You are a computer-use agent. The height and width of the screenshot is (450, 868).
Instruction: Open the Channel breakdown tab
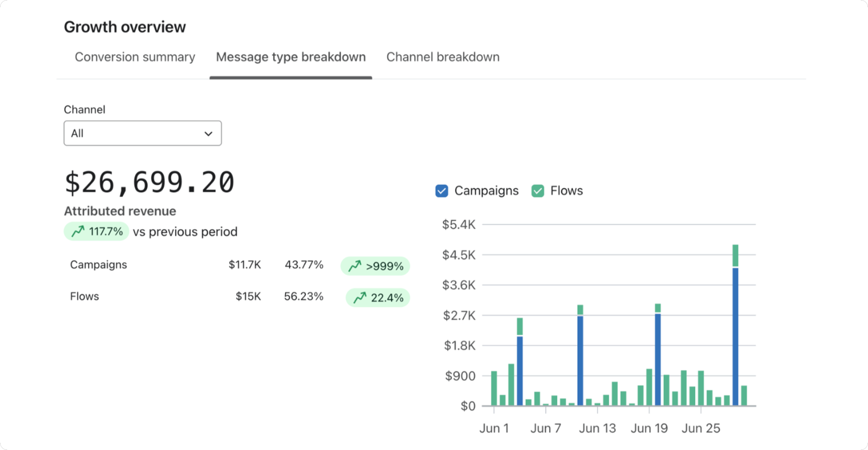click(443, 57)
